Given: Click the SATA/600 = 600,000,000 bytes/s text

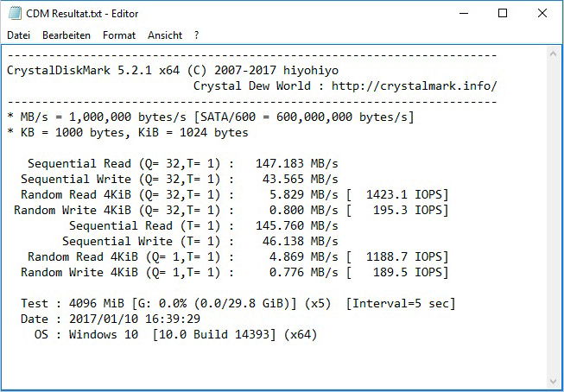Looking at the screenshot, I should 304,117.
